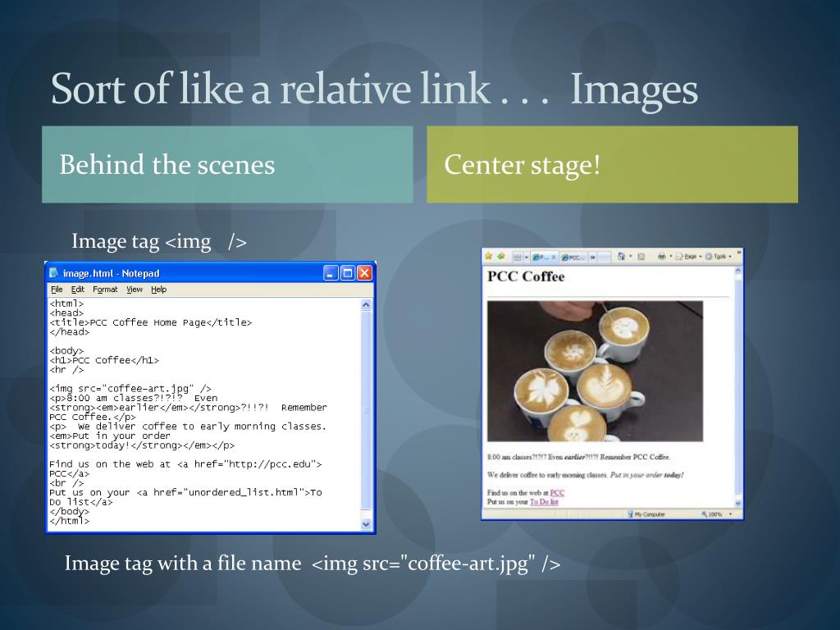The width and height of the screenshot is (840, 630).
Task: Click the "Image tag <img />" caption
Action: (x=159, y=241)
